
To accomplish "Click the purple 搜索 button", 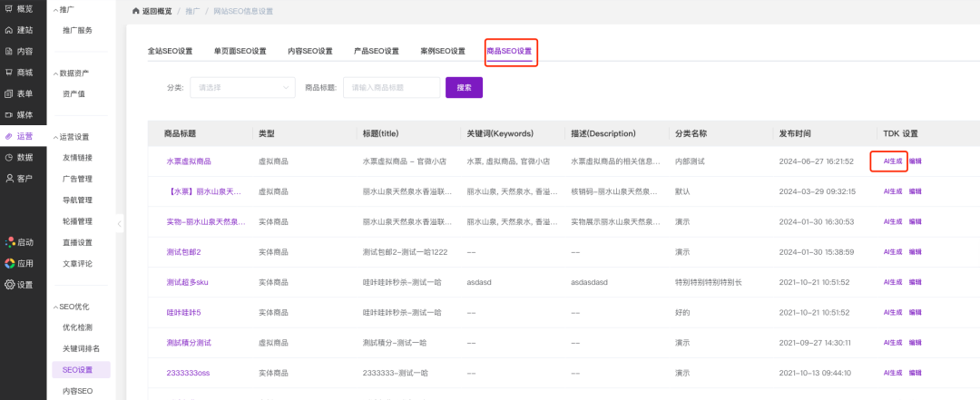I will [x=464, y=88].
